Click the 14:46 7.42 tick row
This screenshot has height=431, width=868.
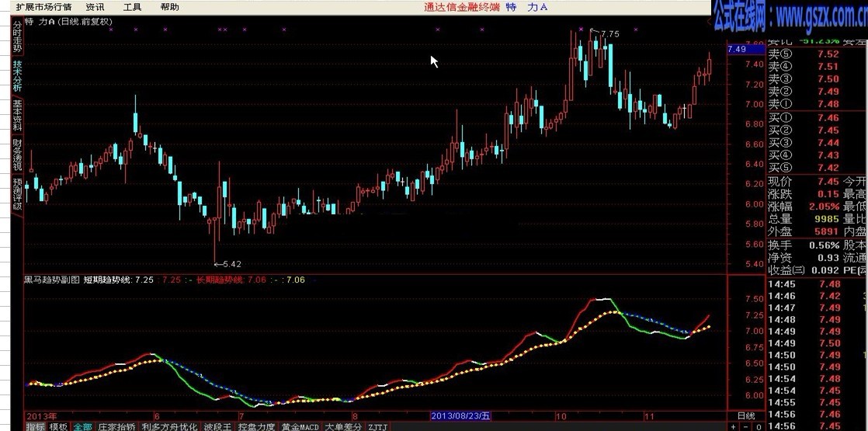pos(817,296)
